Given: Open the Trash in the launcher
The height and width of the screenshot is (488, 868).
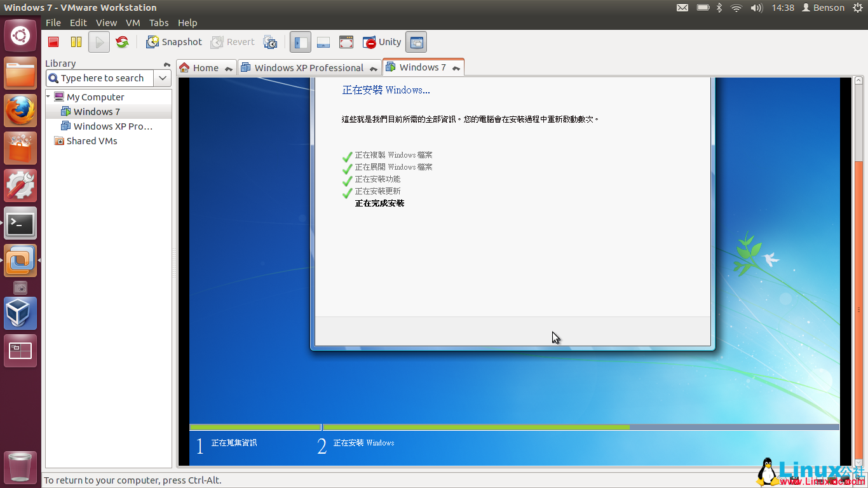Looking at the screenshot, I should click(21, 468).
